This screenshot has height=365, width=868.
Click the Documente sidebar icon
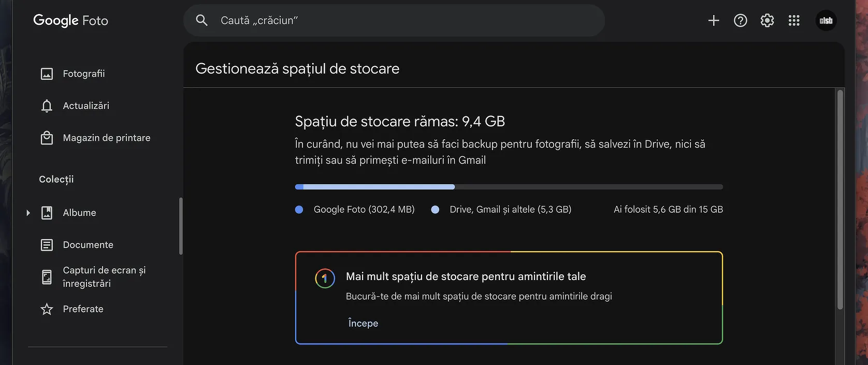tap(47, 245)
